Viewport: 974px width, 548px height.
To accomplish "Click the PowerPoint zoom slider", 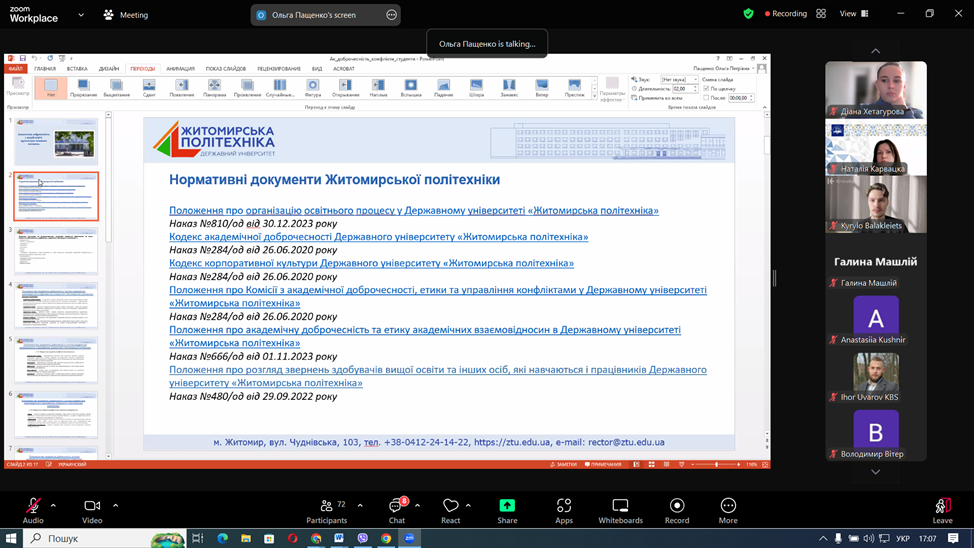I will (716, 465).
